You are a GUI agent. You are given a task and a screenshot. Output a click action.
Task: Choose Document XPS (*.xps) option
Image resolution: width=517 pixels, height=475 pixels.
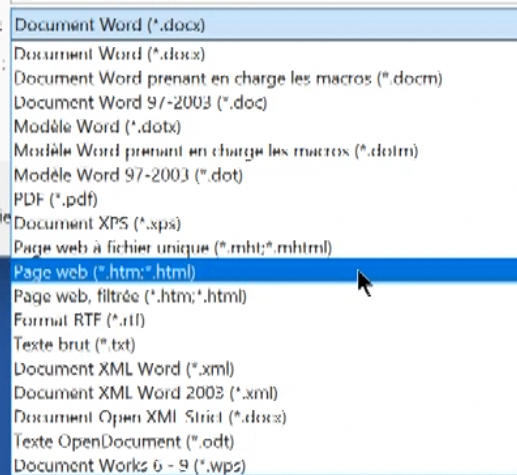[x=264, y=224]
